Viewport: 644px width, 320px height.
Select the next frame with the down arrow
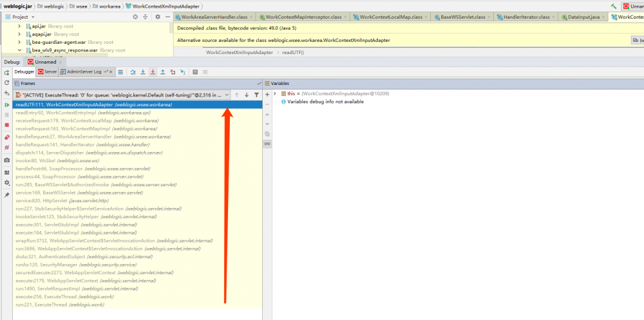(x=247, y=95)
